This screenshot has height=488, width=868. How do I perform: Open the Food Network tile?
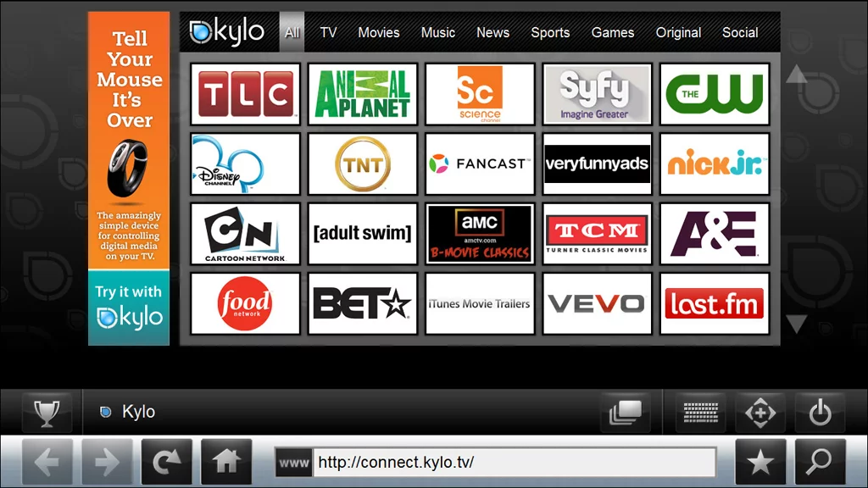[245, 303]
